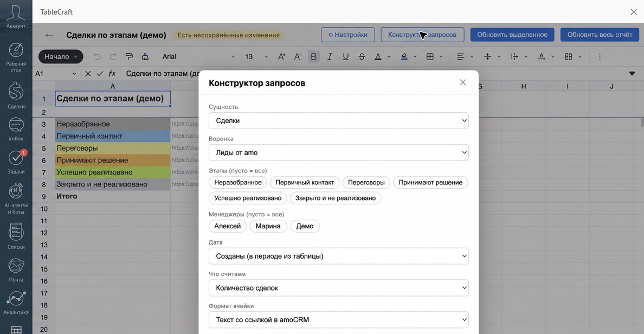Open the Arial font family dropdown
Image resolution: width=644 pixels, height=334 pixels.
point(198,57)
